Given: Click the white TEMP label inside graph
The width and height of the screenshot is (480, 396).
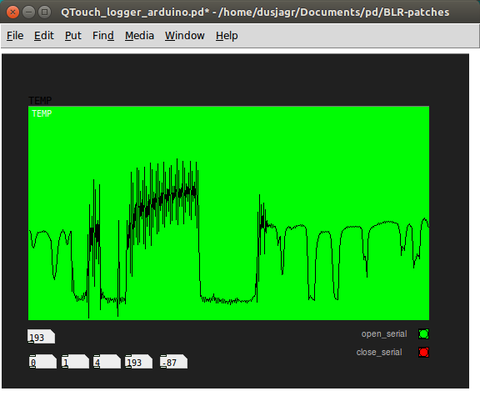Looking at the screenshot, I should click(x=42, y=114).
